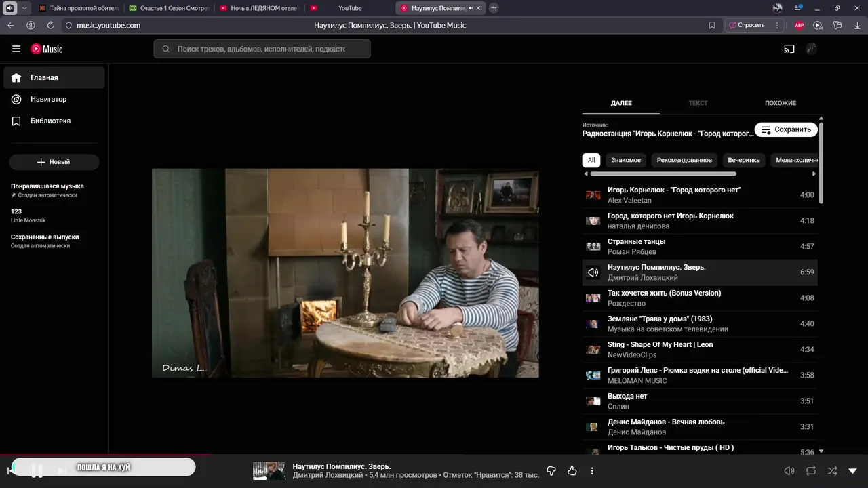Expand the tab list dropdown arrow
Viewport: 868px width, 488px height.
pos(25,8)
